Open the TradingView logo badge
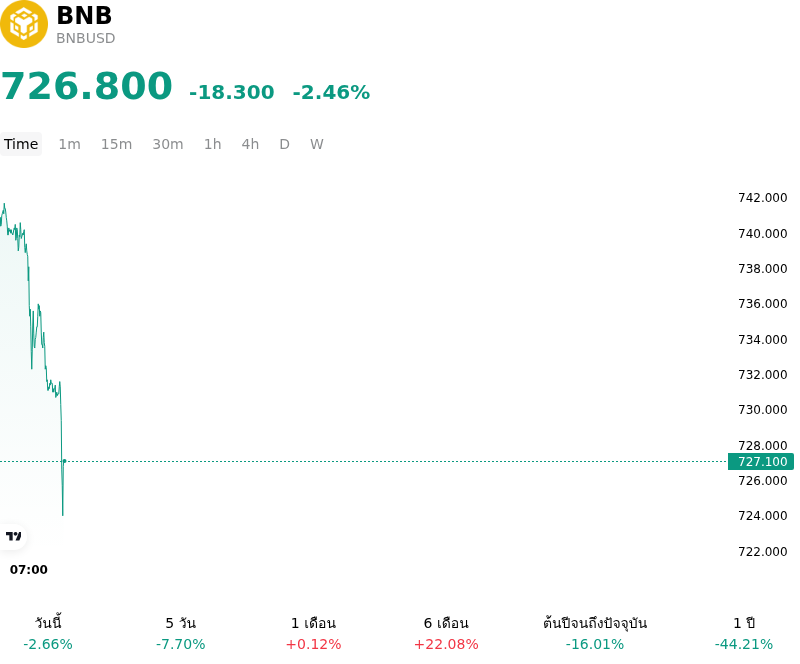The image size is (800, 664). 14,536
